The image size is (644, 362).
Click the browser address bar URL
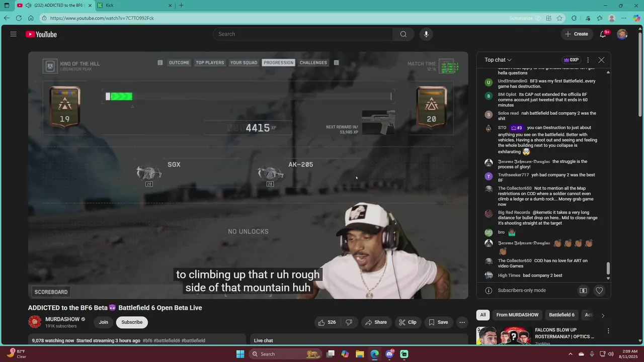tap(102, 18)
